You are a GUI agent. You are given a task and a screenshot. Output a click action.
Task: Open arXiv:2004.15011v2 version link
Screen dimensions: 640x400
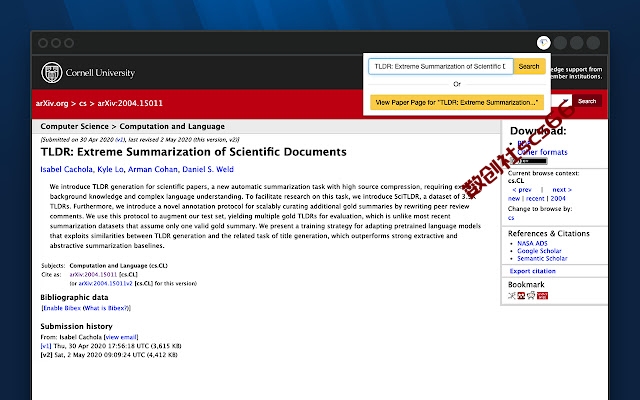pos(105,283)
